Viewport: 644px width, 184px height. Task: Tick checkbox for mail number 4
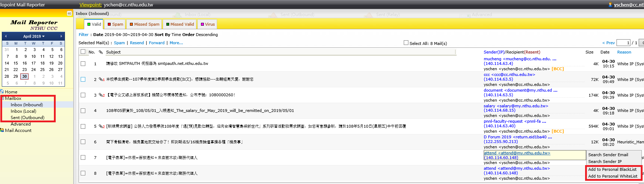83,111
